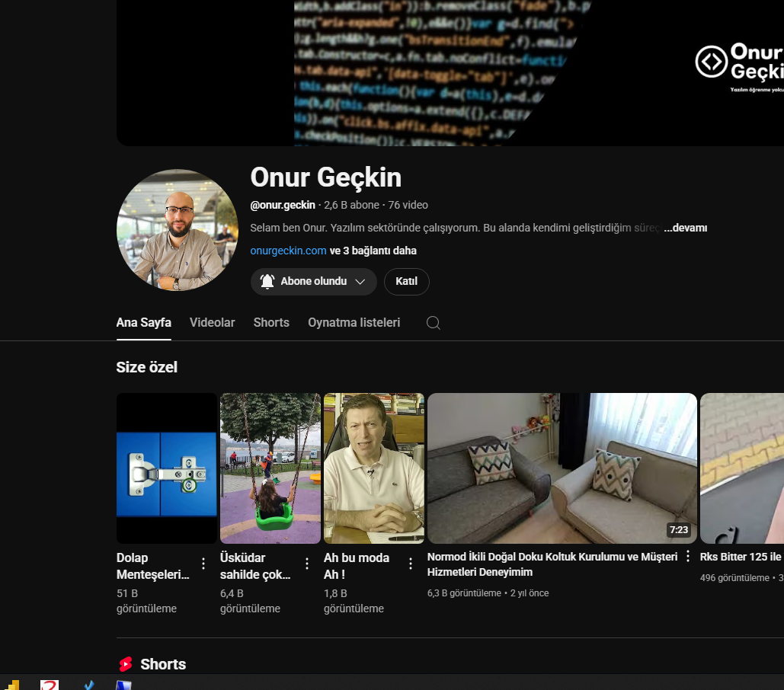
Task: Click the Normod İkili Doğal Doku video title
Action: pyautogui.click(x=552, y=564)
